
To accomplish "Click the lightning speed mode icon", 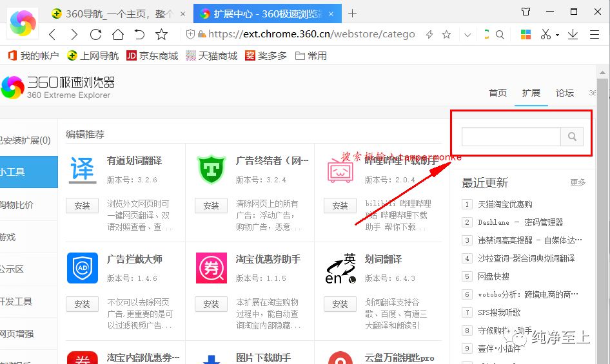I will (429, 35).
